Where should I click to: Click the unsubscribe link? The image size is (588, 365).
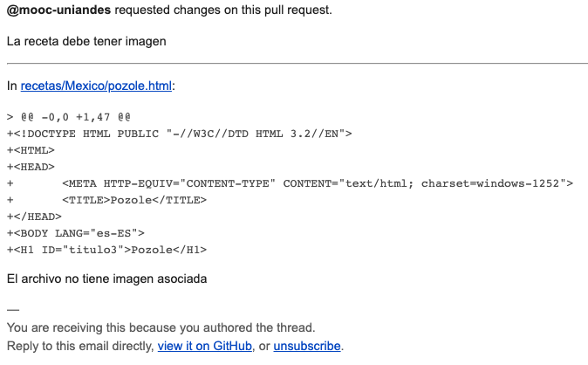click(307, 346)
